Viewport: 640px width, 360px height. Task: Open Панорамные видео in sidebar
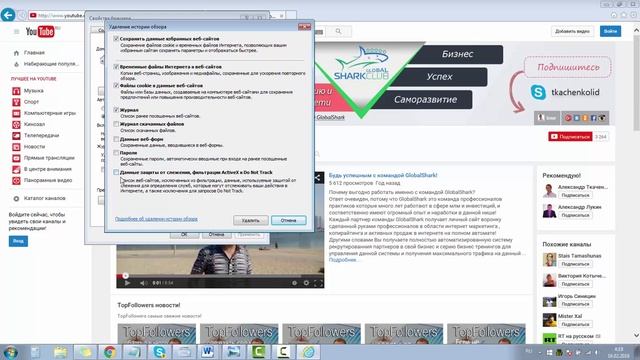(x=42, y=180)
